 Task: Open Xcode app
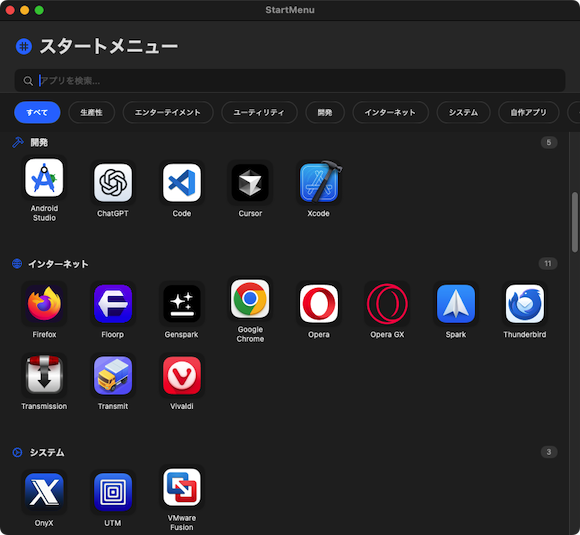pyautogui.click(x=319, y=183)
